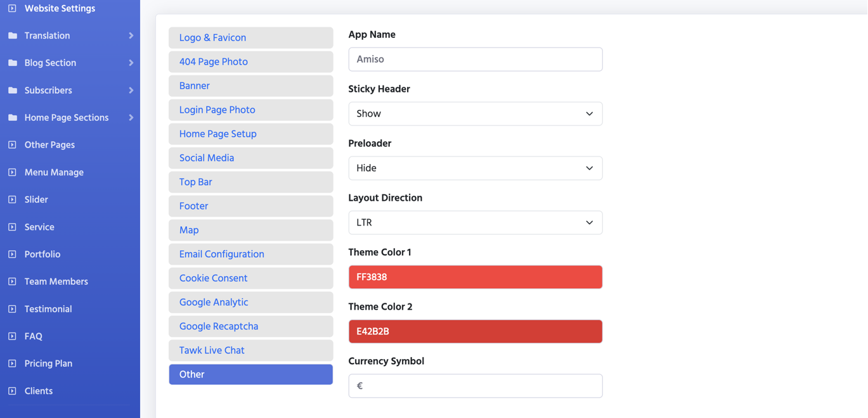This screenshot has width=868, height=418.
Task: Click the Pricing Plan sidebar icon
Action: click(12, 364)
